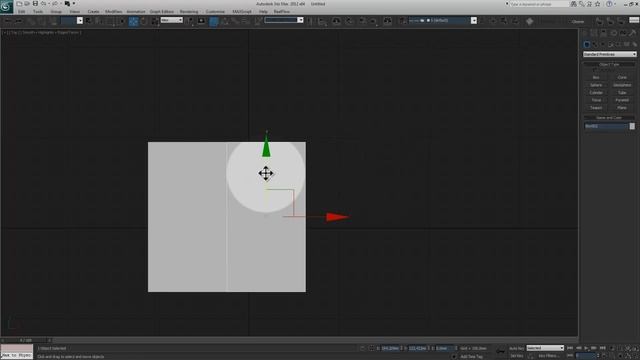This screenshot has height=360, width=640.
Task: Click the X coordinate input field
Action: (x=390, y=348)
